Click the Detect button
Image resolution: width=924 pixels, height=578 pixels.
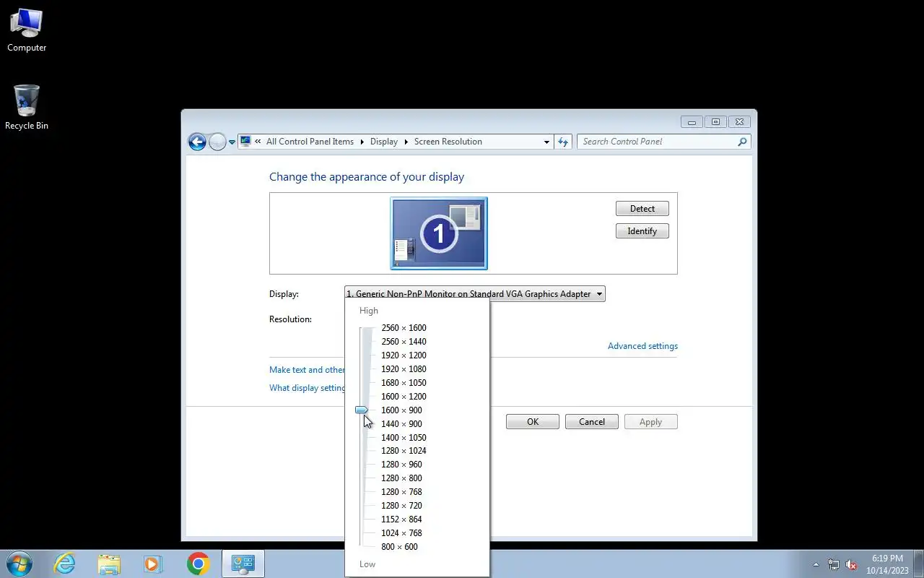[x=642, y=209]
